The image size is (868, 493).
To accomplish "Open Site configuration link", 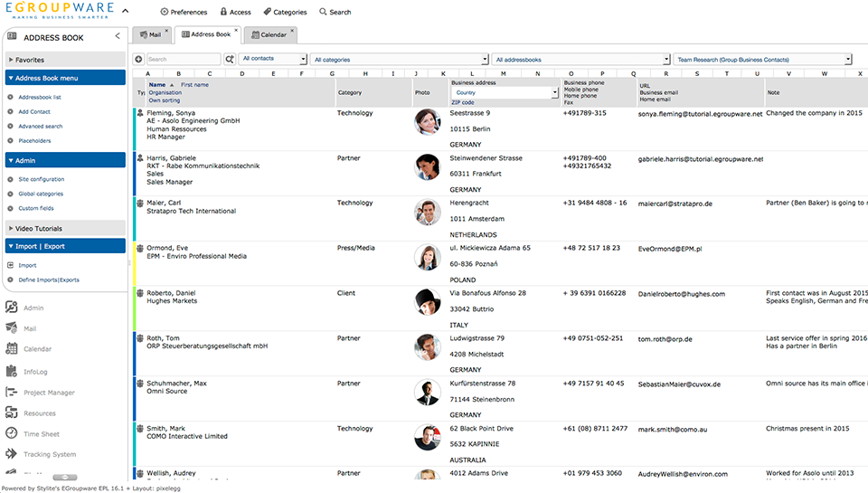I will (x=42, y=179).
